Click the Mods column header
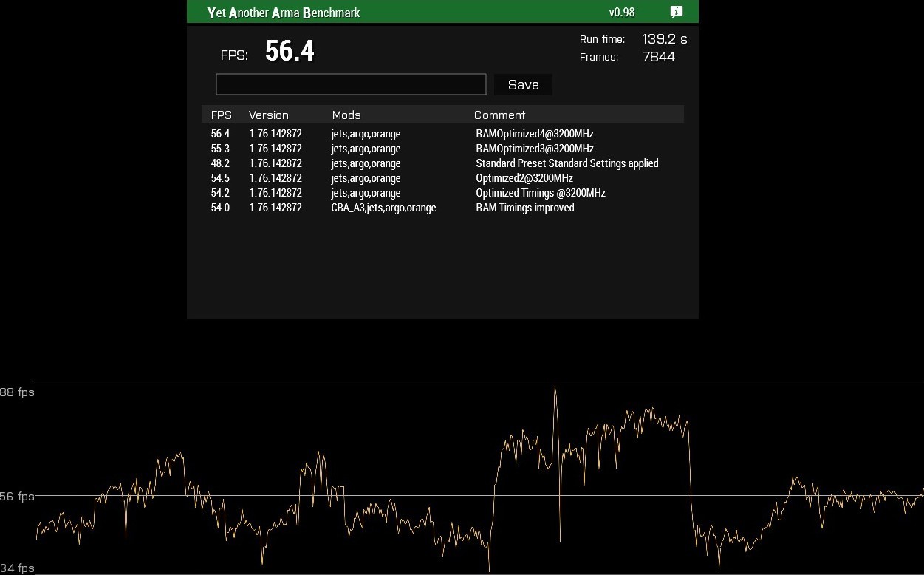Screen dimensions: 924x575 point(346,115)
